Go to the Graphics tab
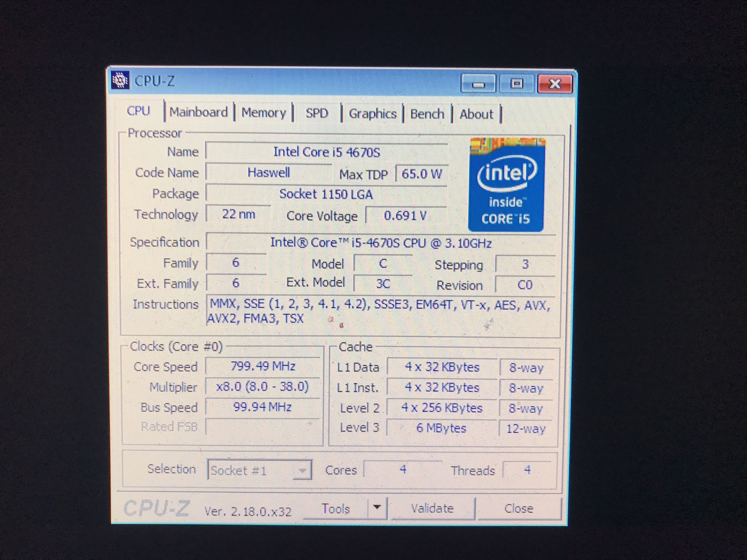 (x=373, y=114)
